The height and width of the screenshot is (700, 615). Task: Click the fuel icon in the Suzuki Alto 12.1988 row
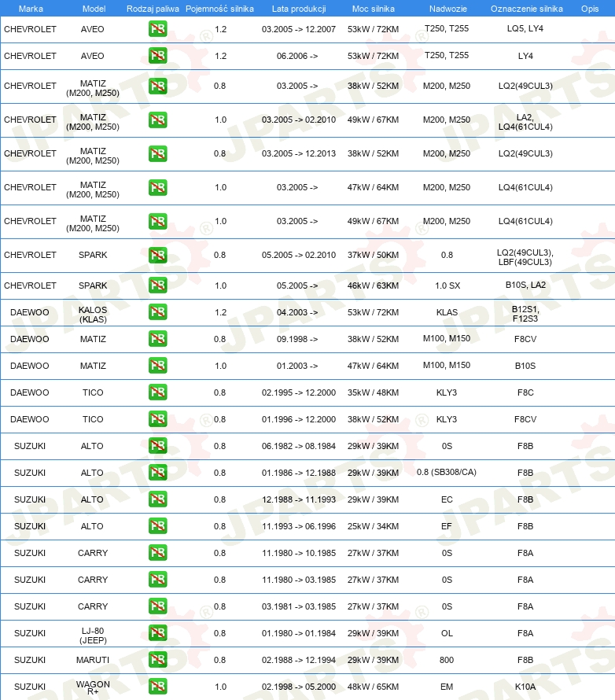point(157,499)
